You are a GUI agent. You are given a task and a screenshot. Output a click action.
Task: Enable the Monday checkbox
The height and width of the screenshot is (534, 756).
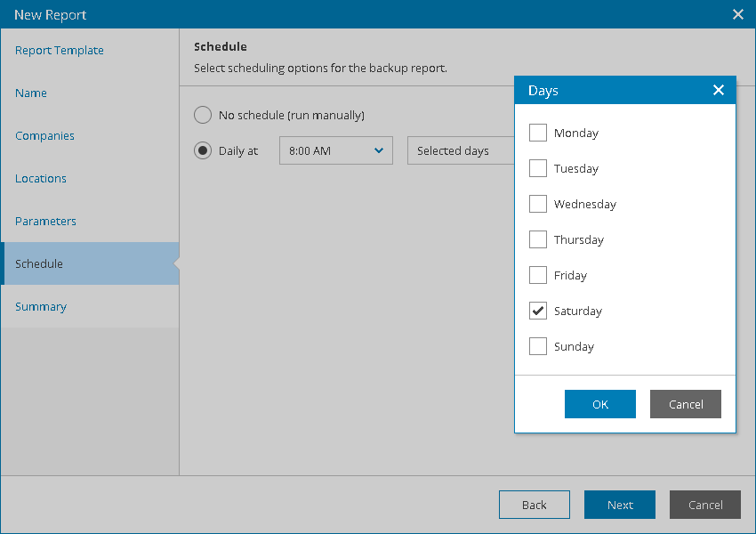538,133
